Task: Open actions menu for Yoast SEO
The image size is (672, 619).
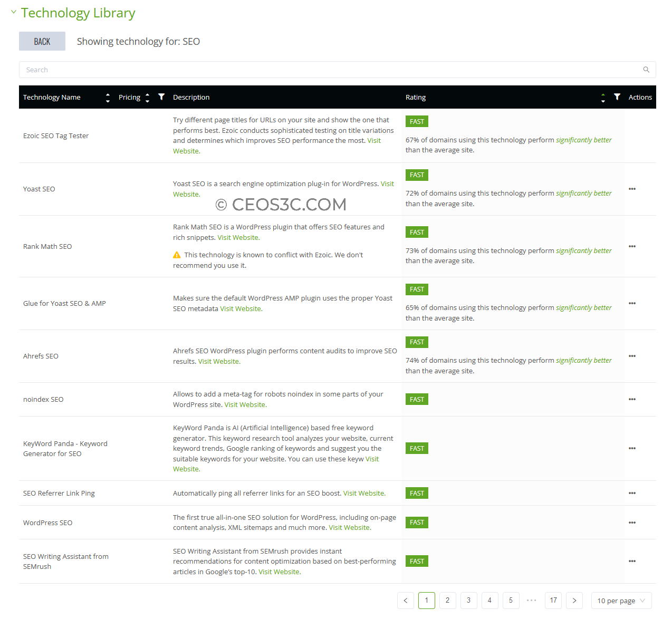Action: coord(632,189)
